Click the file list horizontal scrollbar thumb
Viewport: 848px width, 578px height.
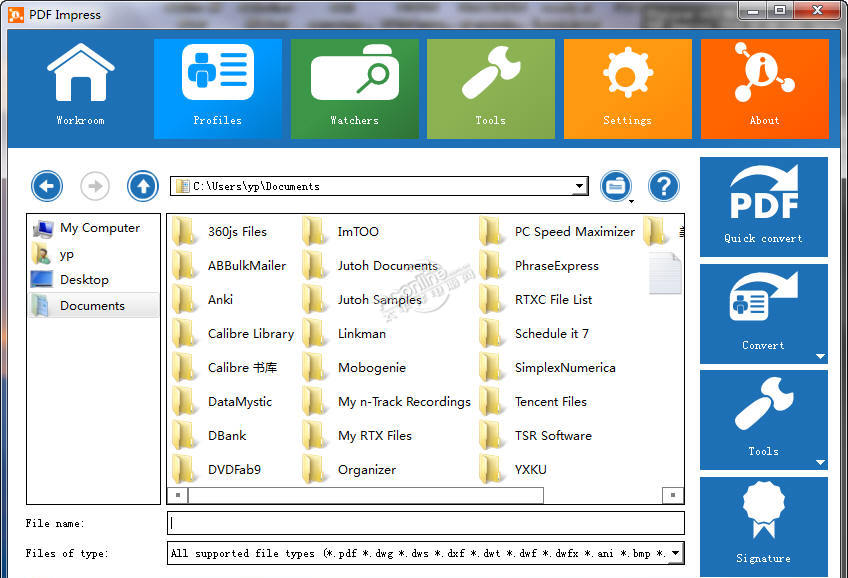366,495
